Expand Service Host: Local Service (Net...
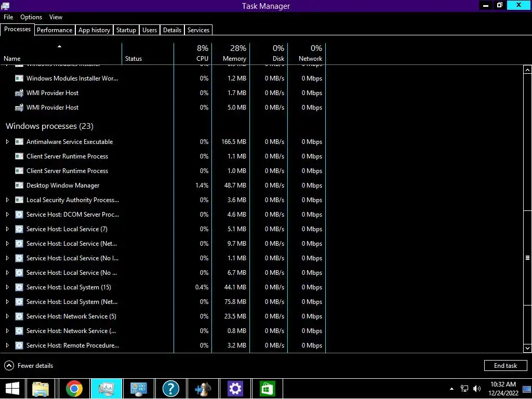 click(7, 244)
